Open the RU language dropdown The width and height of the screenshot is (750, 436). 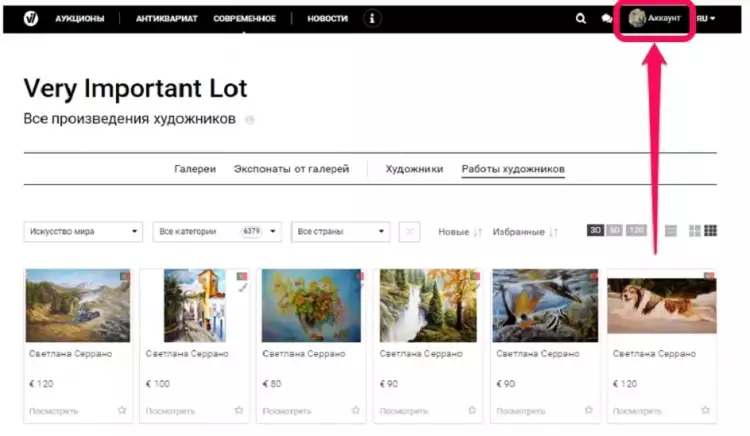[x=706, y=19]
